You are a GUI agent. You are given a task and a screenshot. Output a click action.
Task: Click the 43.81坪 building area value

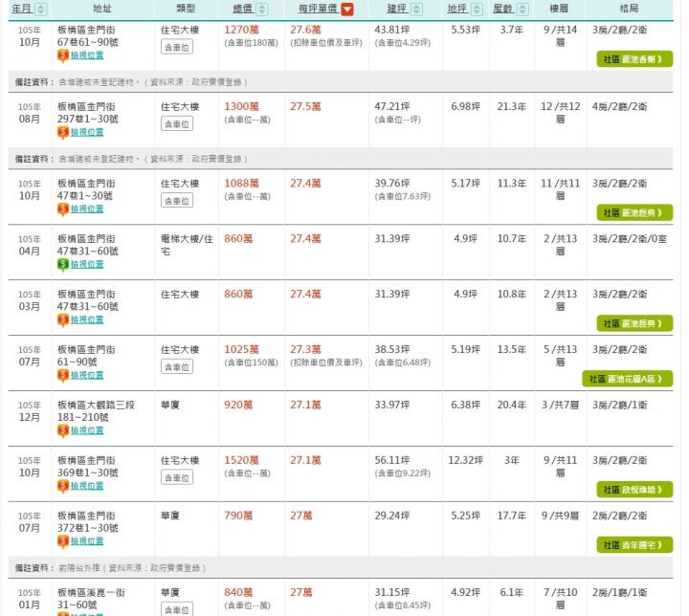tap(392, 30)
